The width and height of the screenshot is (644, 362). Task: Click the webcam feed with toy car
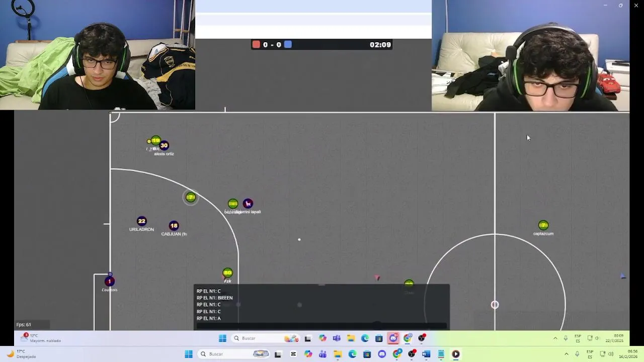(531, 55)
